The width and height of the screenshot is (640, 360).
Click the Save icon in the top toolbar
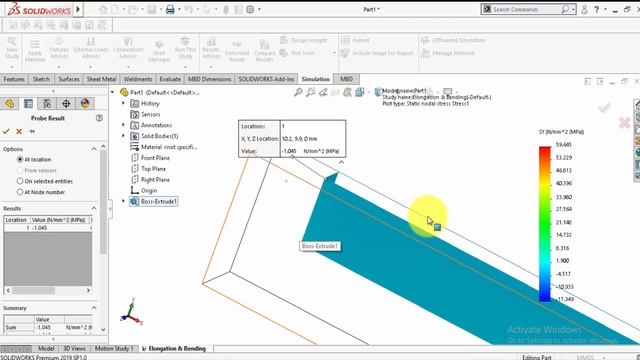[x=152, y=9]
